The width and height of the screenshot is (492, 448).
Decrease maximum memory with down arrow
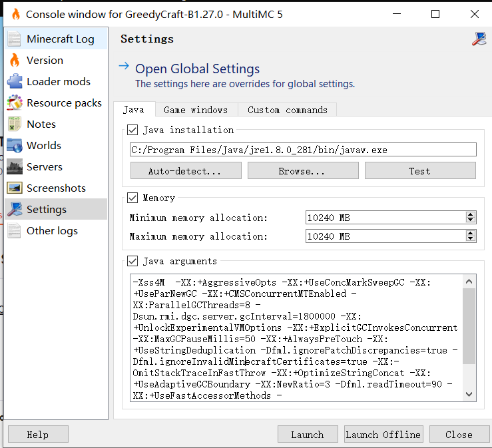[470, 239]
